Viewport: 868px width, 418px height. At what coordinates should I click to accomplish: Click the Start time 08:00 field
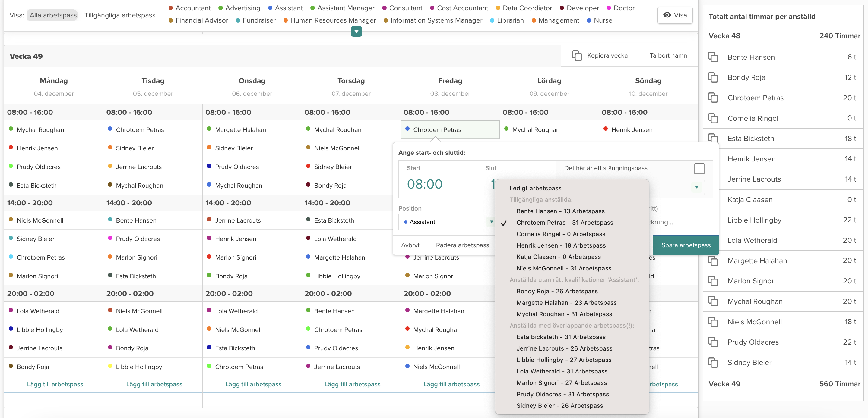pos(425,184)
